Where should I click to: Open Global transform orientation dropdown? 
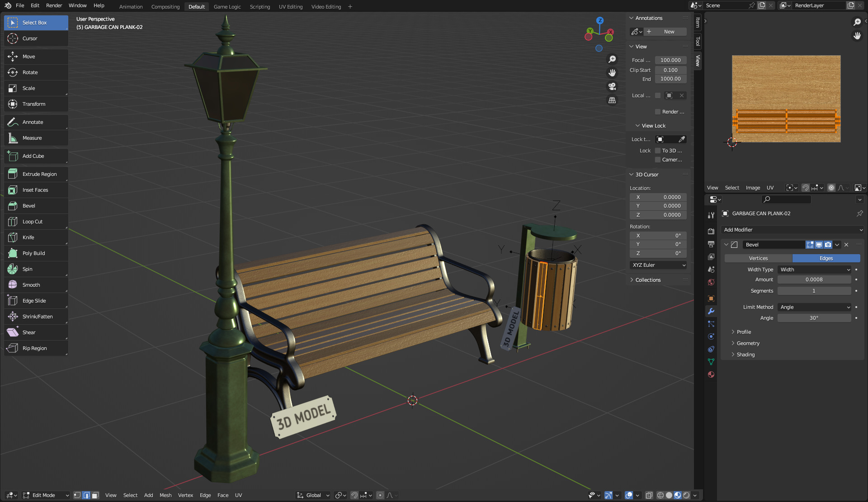(313, 495)
